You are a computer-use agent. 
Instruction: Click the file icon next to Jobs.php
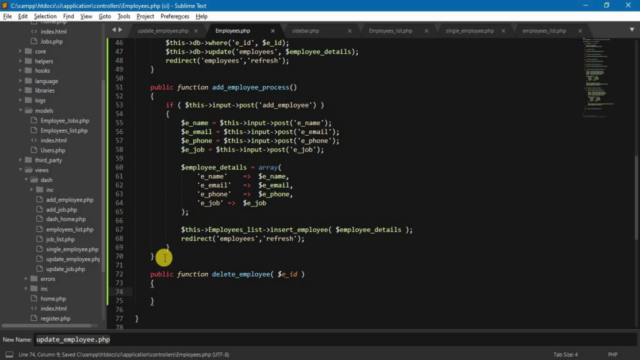pyautogui.click(x=34, y=41)
